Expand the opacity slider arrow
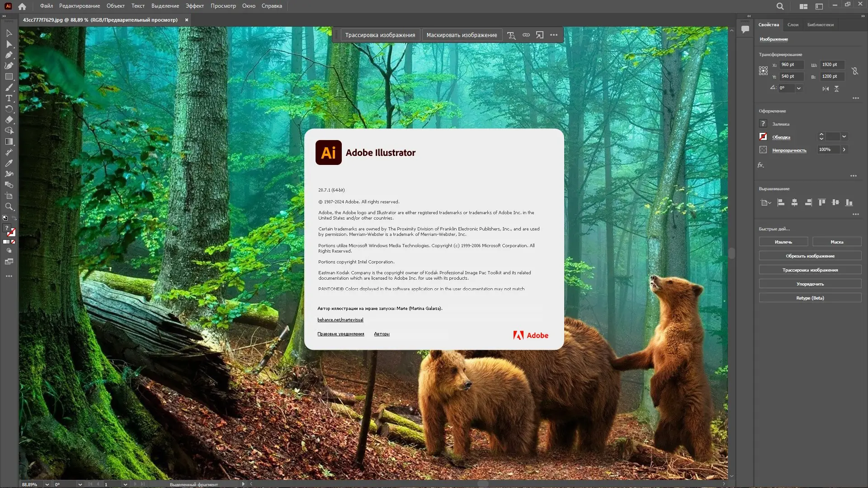This screenshot has height=488, width=868. [844, 150]
